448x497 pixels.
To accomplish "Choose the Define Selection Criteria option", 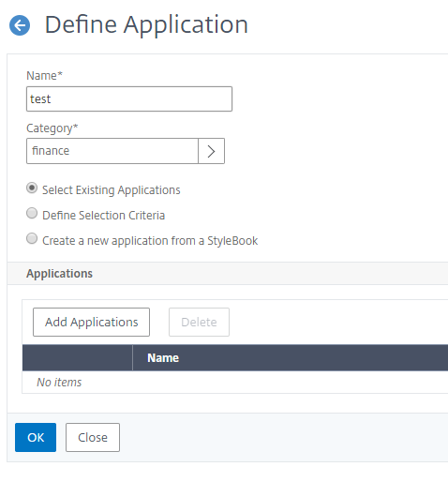I will pyautogui.click(x=32, y=213).
